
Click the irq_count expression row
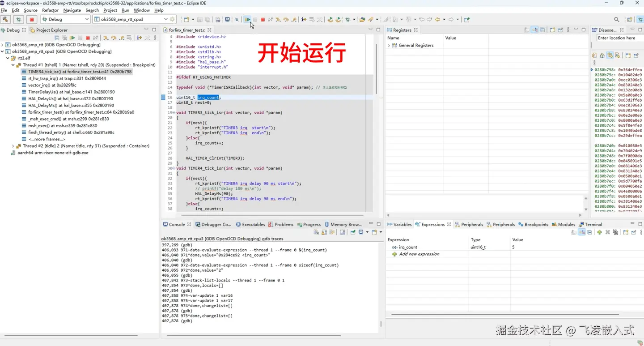point(514,247)
